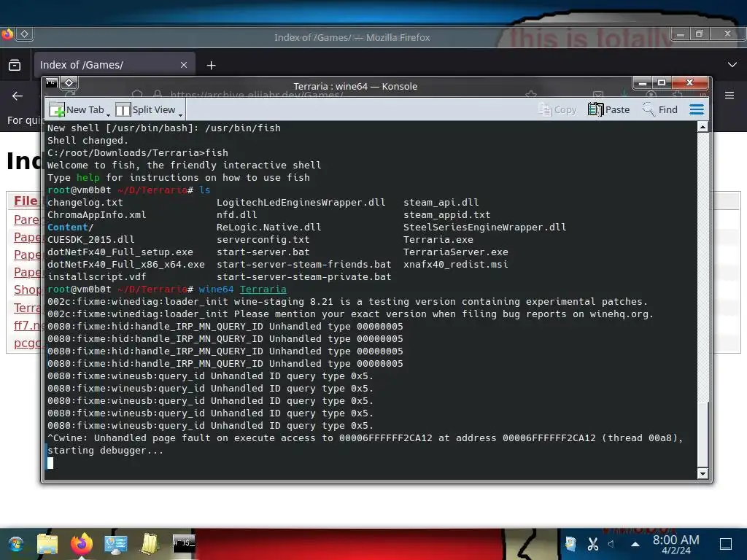
Task: Click Firefox pin icon in titlebar
Action: [x=24, y=34]
